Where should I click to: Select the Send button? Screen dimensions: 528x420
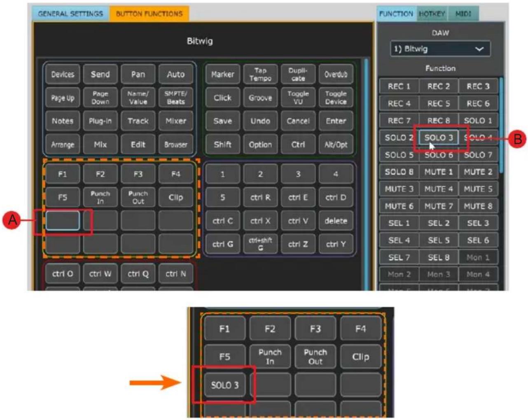(x=100, y=74)
